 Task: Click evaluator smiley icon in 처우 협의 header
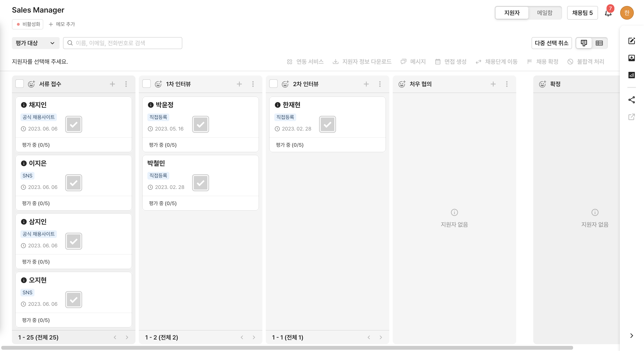coord(402,84)
